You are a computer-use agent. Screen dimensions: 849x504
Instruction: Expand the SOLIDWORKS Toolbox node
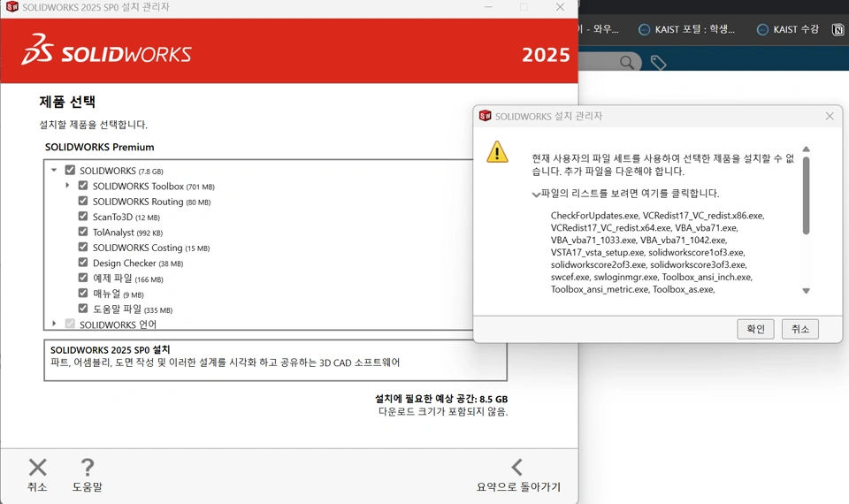[x=67, y=185]
